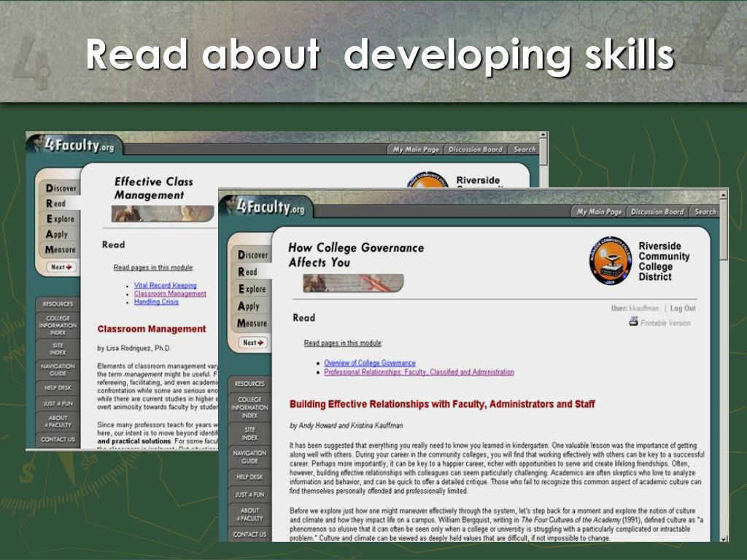The image size is (747, 560).
Task: Click Next arrow button in back window
Action: pos(61,267)
